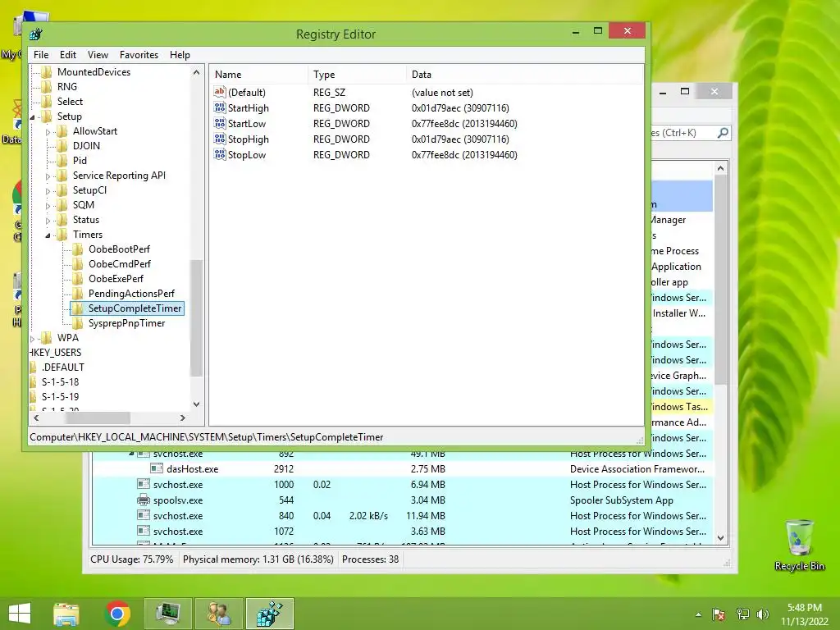Select the MountedDevices folder icon
The width and height of the screenshot is (840, 630).
pyautogui.click(x=47, y=72)
